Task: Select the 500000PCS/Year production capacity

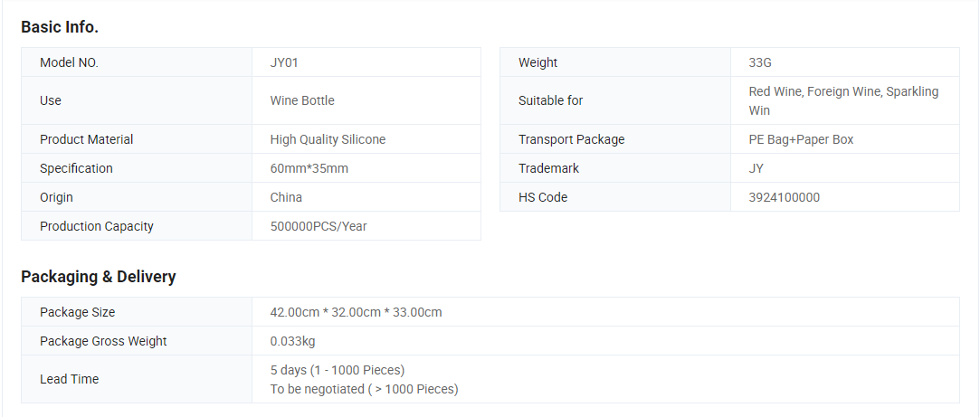Action: click(x=319, y=226)
